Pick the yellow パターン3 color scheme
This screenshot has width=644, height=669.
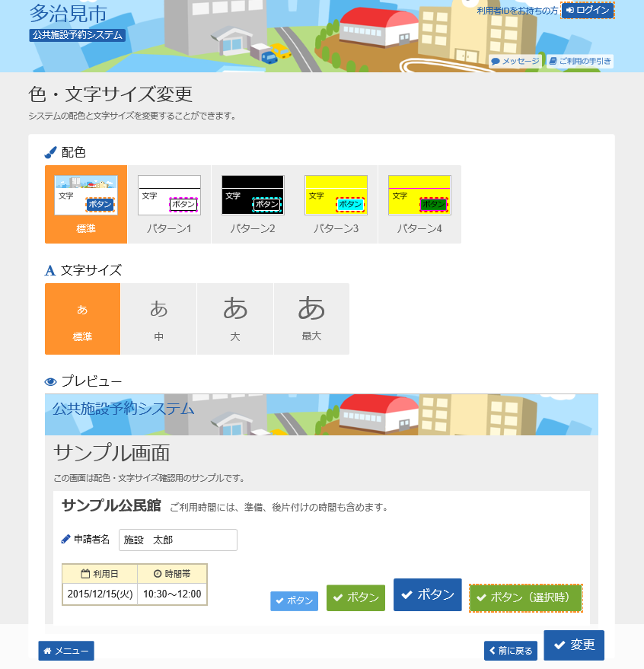[x=336, y=205]
